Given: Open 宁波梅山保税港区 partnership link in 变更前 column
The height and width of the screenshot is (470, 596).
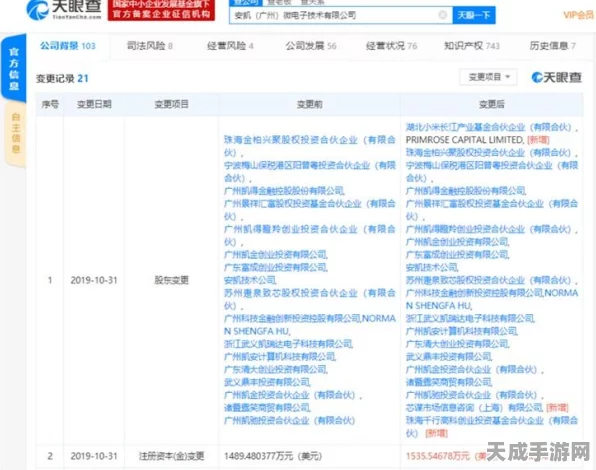Looking at the screenshot, I should 309,171.
